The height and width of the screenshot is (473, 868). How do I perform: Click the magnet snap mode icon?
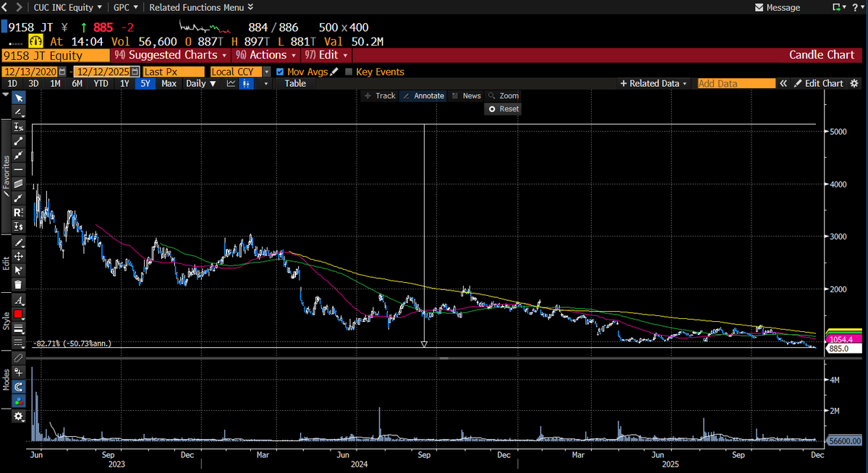[18, 388]
